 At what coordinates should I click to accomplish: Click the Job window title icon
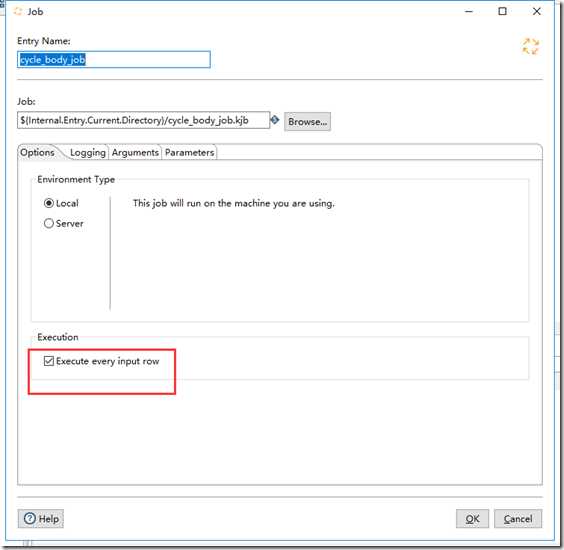pyautogui.click(x=18, y=12)
